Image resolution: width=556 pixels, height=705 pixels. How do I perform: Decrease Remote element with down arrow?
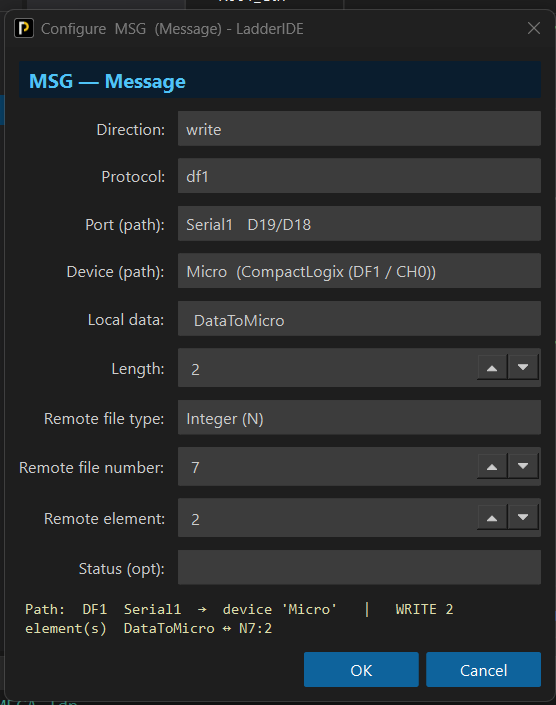(523, 518)
